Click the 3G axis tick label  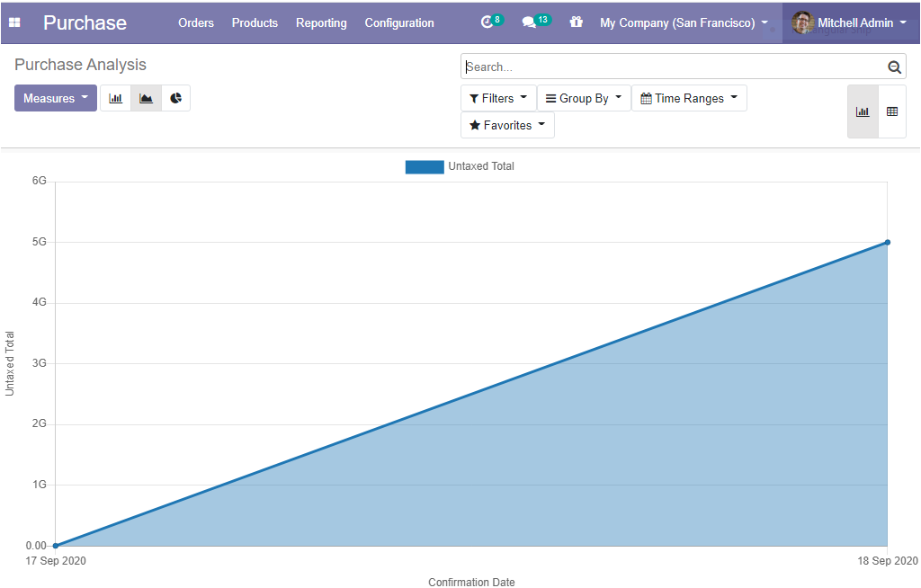click(x=40, y=363)
